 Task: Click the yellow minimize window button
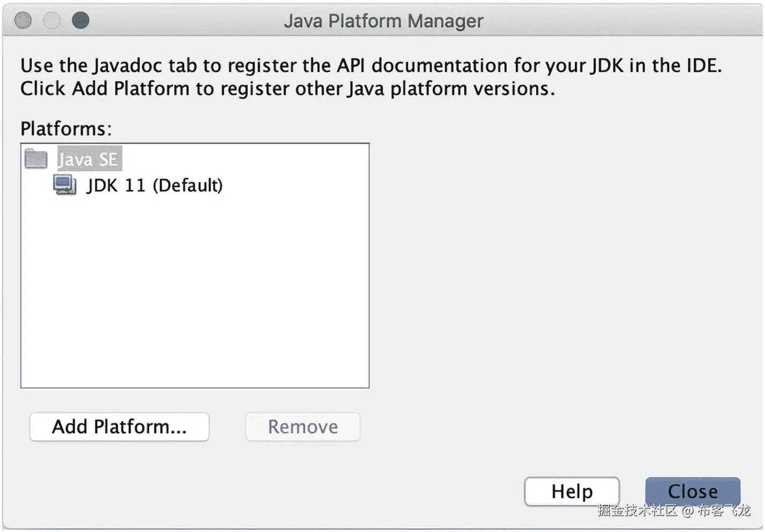(52, 20)
